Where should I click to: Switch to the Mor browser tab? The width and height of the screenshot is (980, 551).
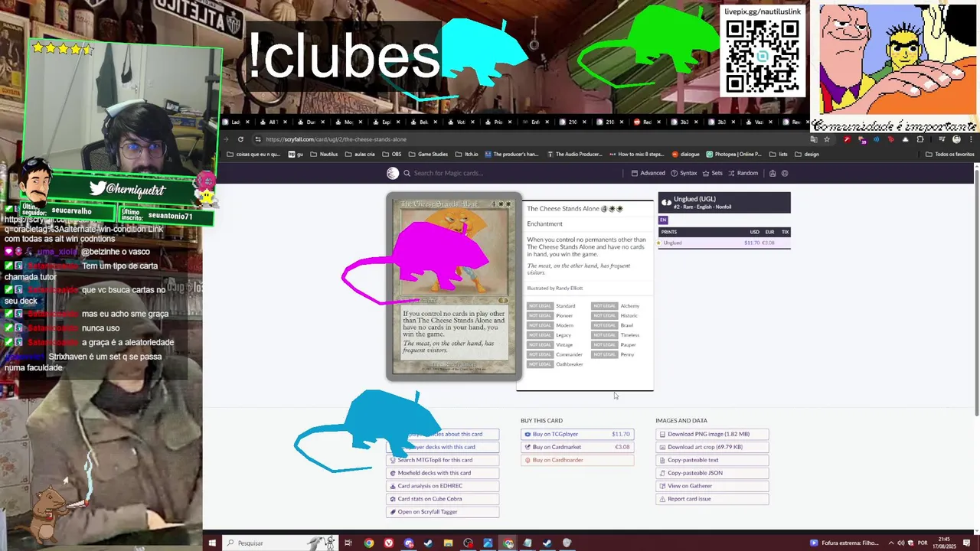pos(348,122)
